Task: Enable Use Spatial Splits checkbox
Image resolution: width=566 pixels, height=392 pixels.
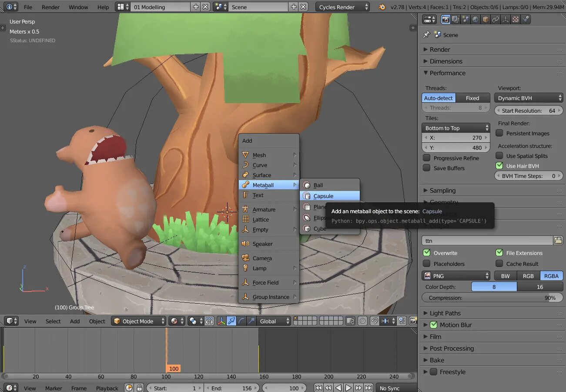Action: tap(499, 156)
